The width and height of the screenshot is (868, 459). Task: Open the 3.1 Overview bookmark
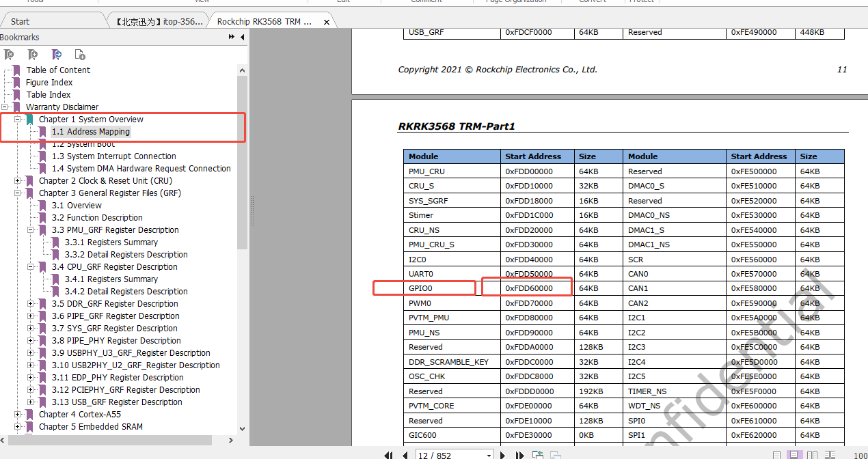click(77, 206)
